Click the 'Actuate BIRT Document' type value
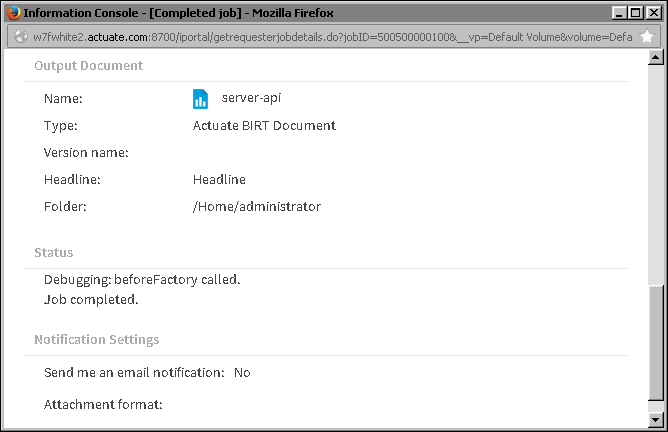The height and width of the screenshot is (432, 668). [x=264, y=126]
